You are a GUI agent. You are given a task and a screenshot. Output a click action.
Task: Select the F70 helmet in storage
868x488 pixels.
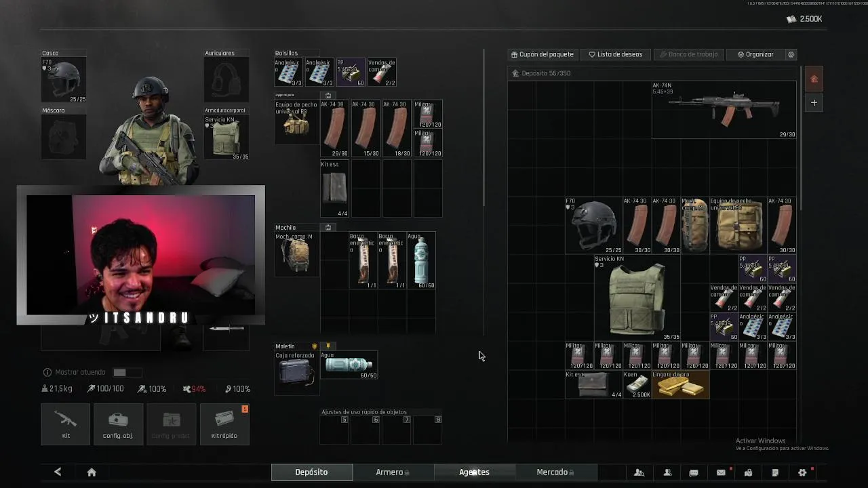[x=594, y=226]
